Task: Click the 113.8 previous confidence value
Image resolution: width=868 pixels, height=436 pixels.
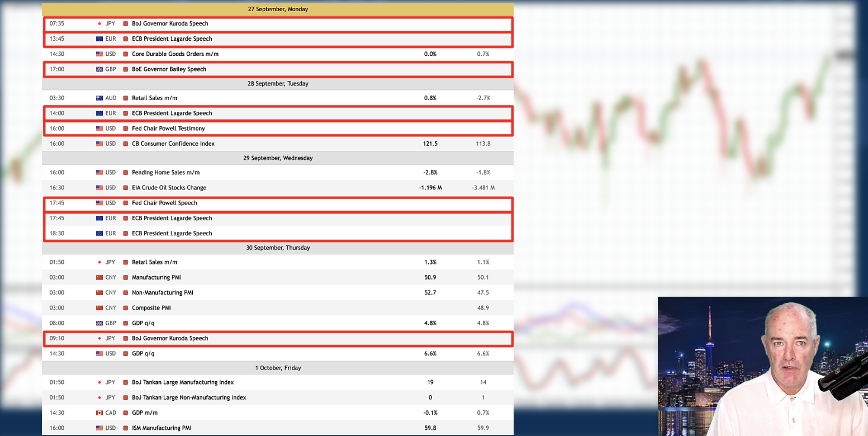Action: click(483, 144)
